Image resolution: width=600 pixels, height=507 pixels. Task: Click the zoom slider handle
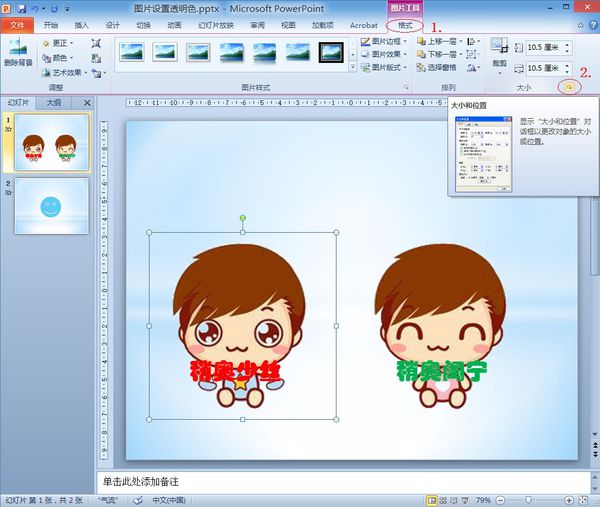point(528,500)
